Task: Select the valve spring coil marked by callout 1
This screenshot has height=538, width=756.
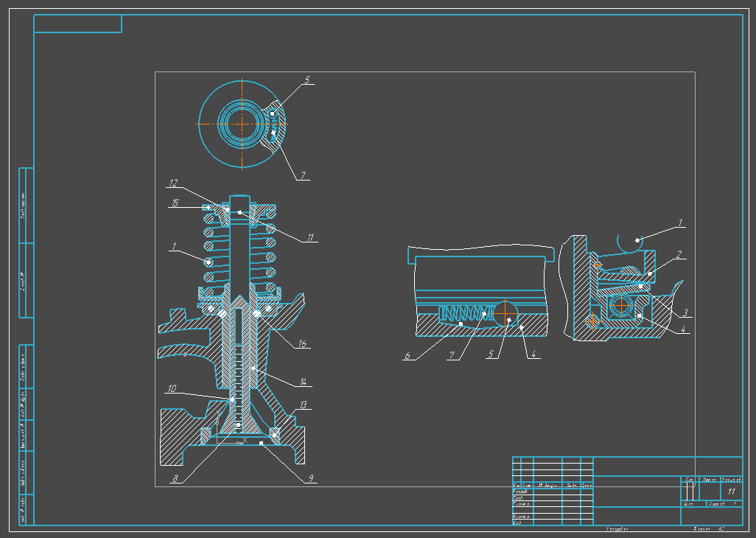Action: pyautogui.click(x=209, y=262)
